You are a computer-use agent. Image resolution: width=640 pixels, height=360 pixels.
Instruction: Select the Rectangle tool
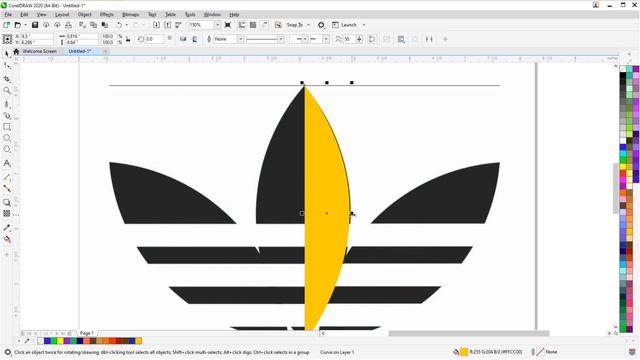click(x=7, y=127)
